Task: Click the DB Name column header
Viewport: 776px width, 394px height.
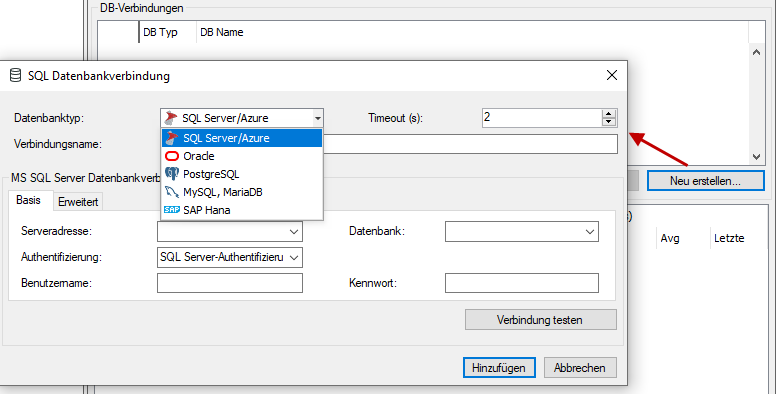Action: [x=222, y=32]
